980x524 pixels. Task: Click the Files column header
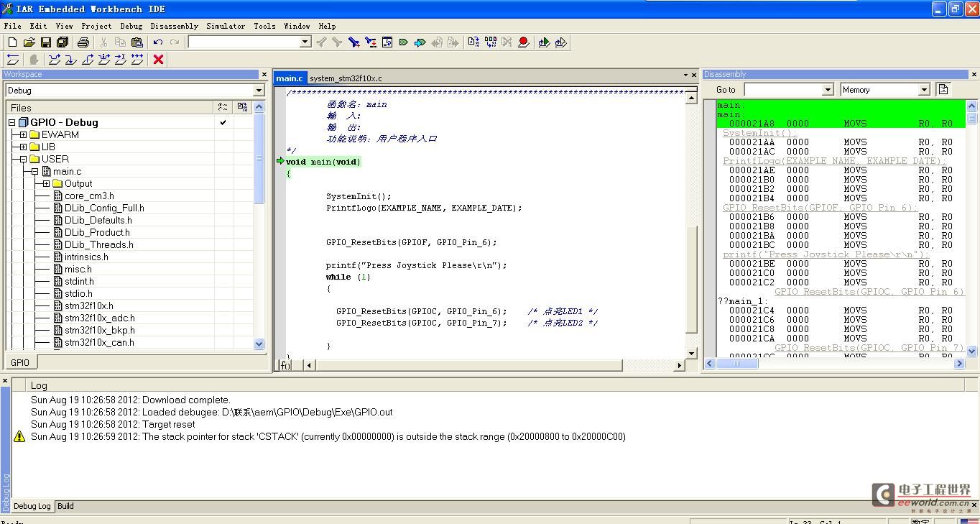click(x=110, y=107)
